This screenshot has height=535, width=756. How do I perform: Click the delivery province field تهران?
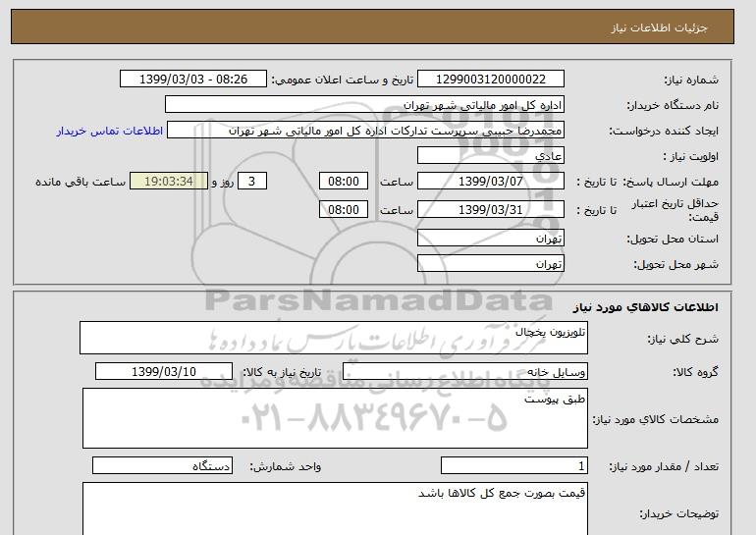490,239
